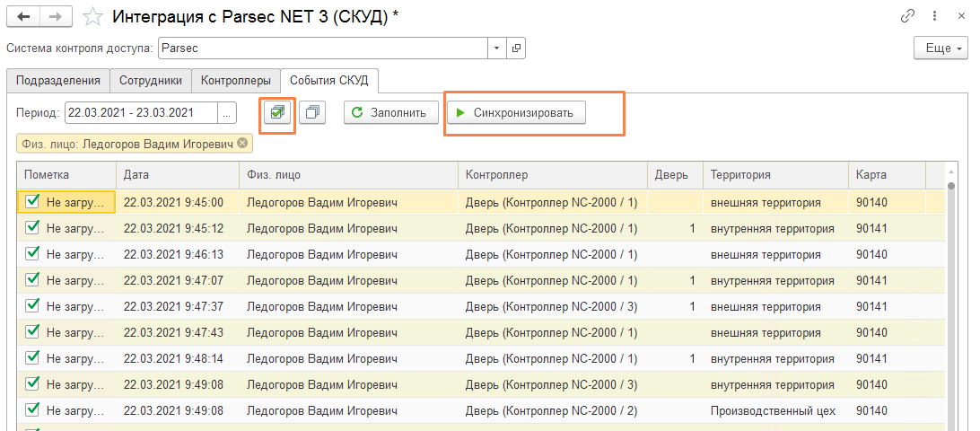Screen dimensions: 980x431
Task: Click the forward navigation arrow
Action: click(55, 16)
